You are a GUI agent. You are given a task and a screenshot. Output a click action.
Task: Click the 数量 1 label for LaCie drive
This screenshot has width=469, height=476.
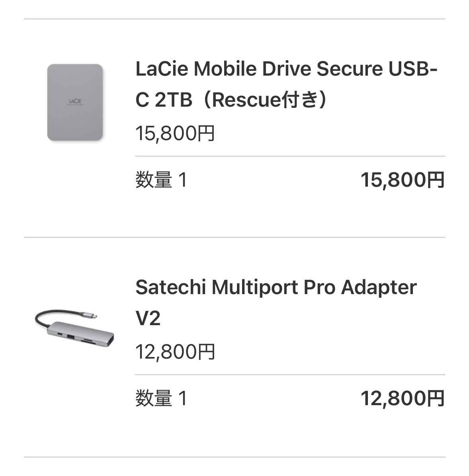click(x=161, y=180)
